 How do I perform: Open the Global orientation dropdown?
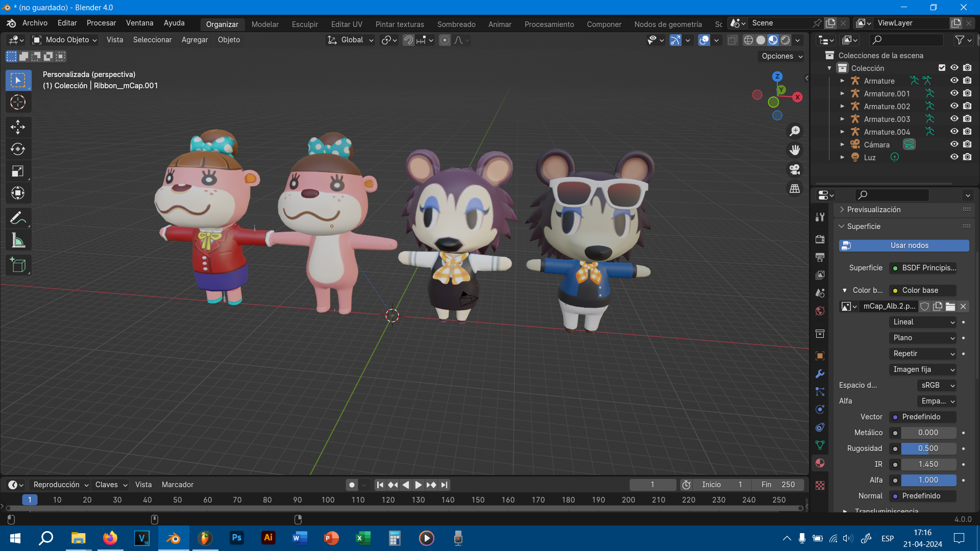tap(351, 40)
